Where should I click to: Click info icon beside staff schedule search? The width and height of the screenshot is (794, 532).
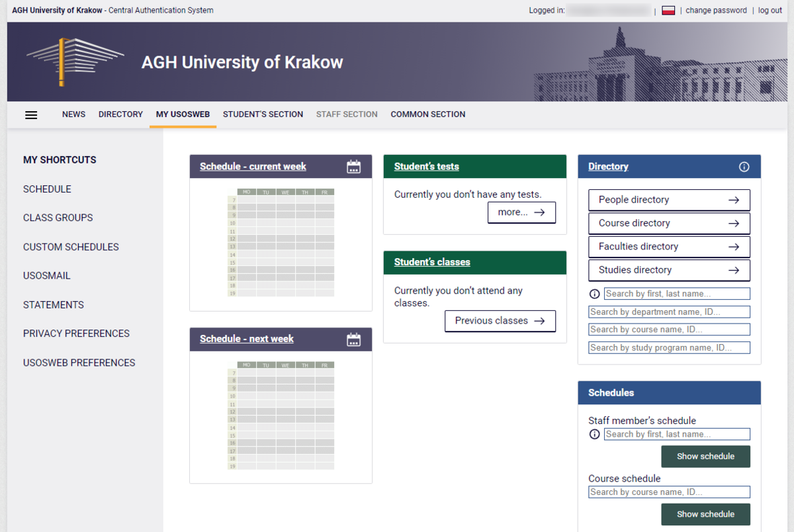click(594, 434)
